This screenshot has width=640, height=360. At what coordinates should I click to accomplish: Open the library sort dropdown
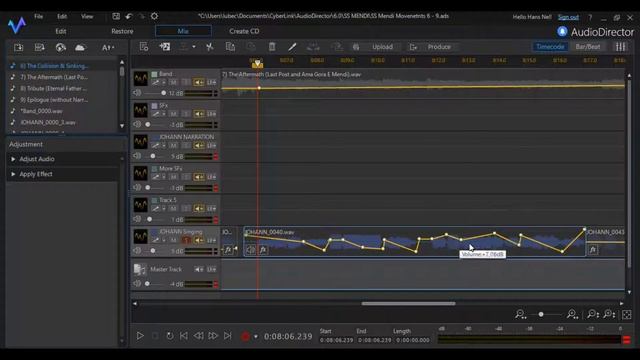tap(108, 48)
